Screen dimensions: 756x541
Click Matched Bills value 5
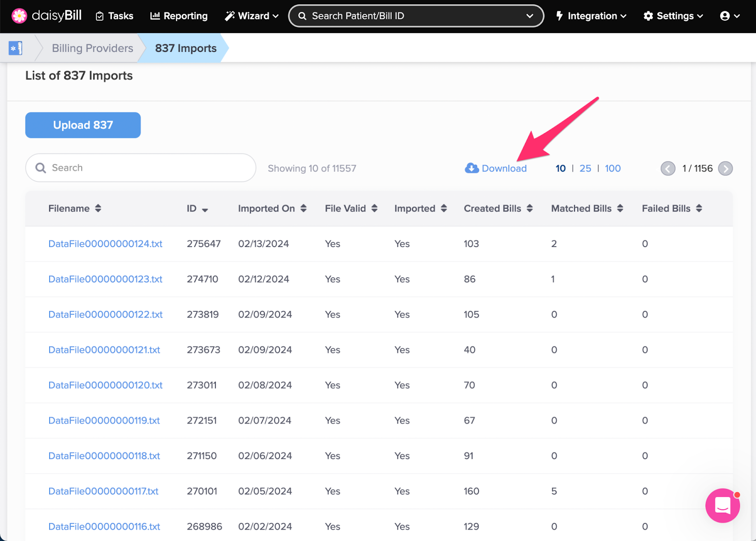point(554,491)
